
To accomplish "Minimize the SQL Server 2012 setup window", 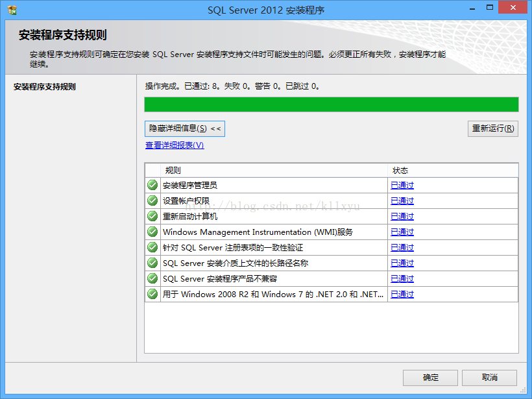I will point(472,8).
